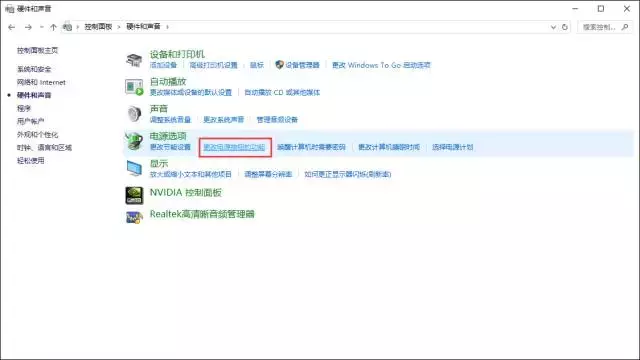The image size is (640, 360).
Task: Click 更改 Windows To Go 启动选项
Action: coord(381,65)
